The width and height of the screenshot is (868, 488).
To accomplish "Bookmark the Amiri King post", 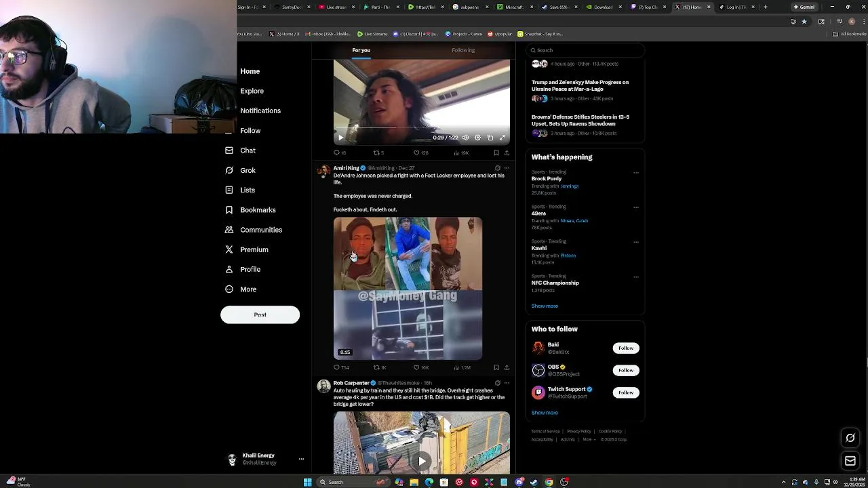I will coord(496,367).
